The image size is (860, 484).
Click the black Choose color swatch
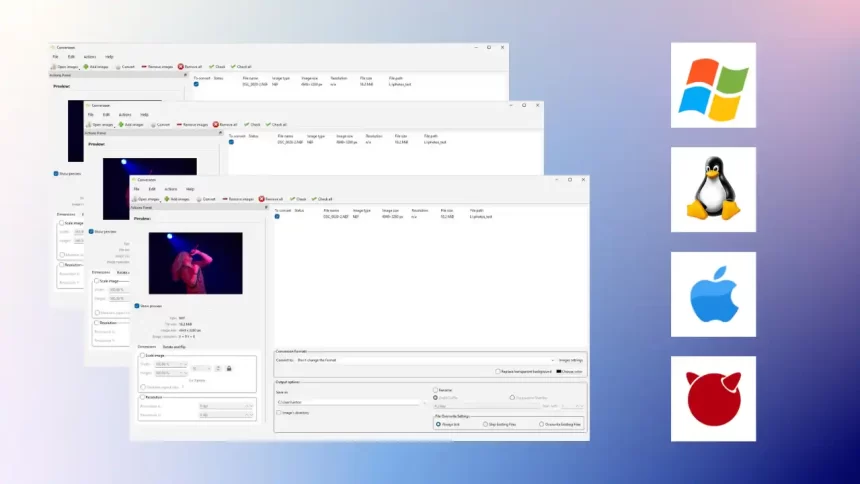click(x=558, y=371)
